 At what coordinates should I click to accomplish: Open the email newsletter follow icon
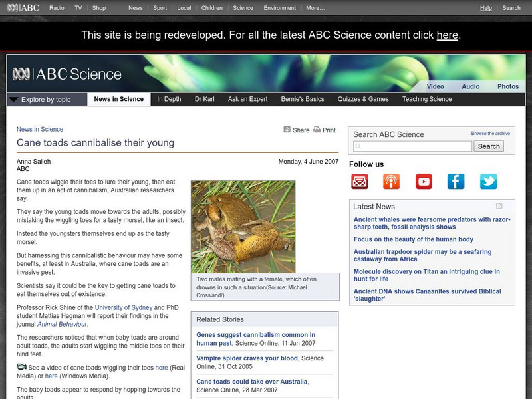point(360,182)
